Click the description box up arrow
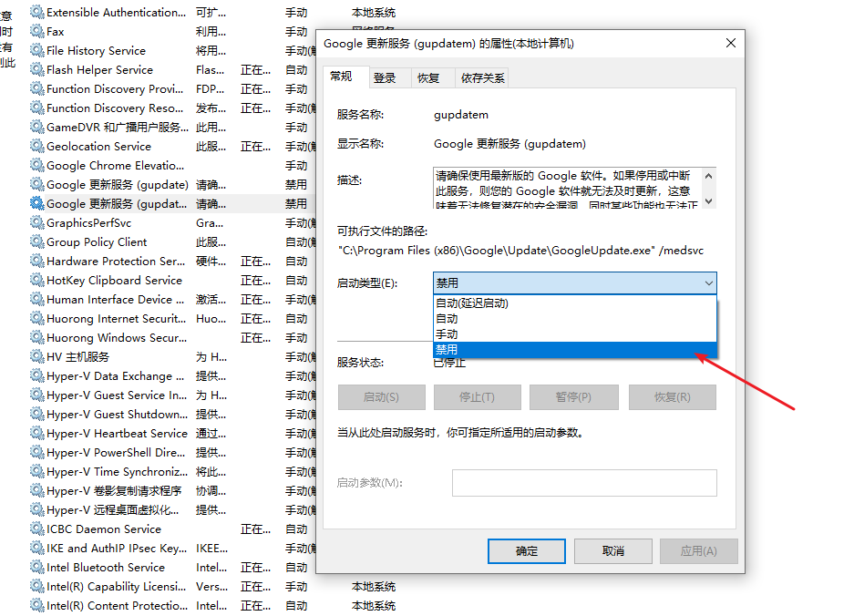 pyautogui.click(x=708, y=176)
